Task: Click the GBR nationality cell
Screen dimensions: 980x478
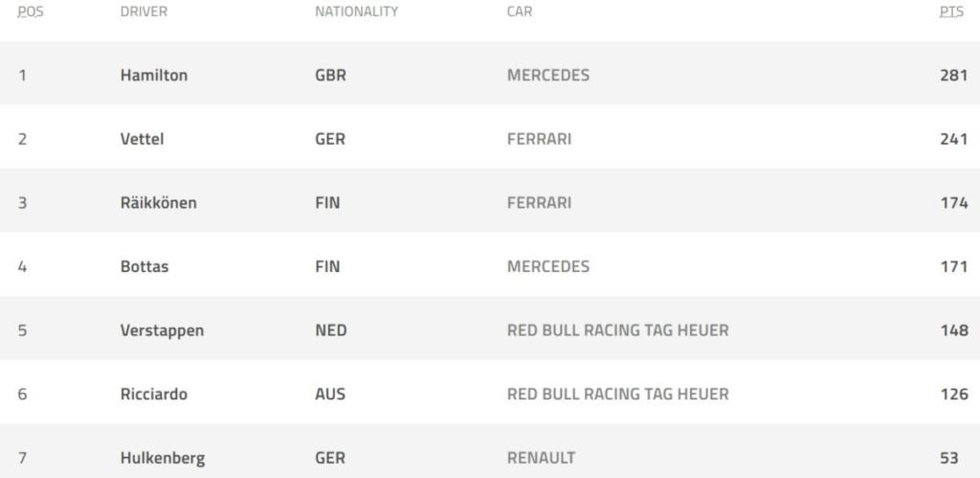Action: (330, 76)
